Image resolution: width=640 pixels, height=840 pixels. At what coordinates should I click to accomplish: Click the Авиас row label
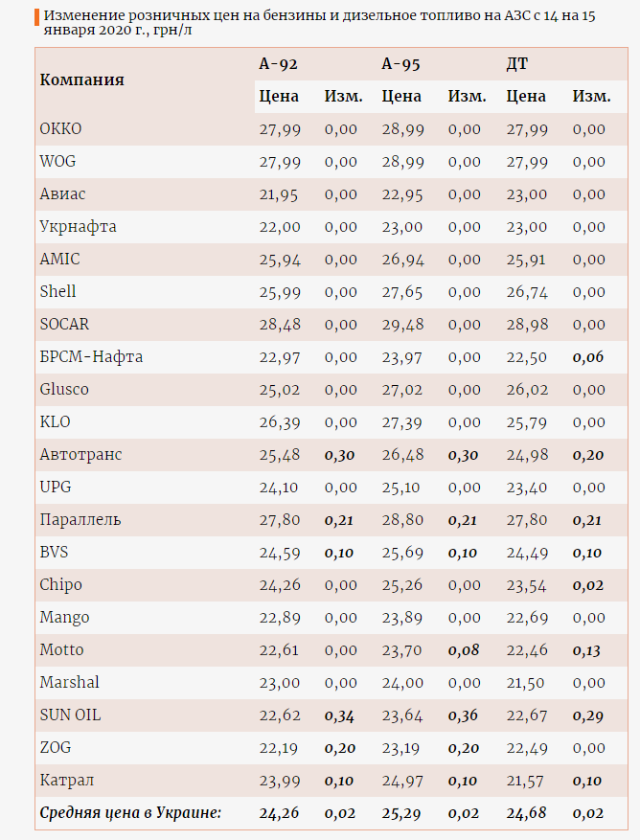click(62, 193)
